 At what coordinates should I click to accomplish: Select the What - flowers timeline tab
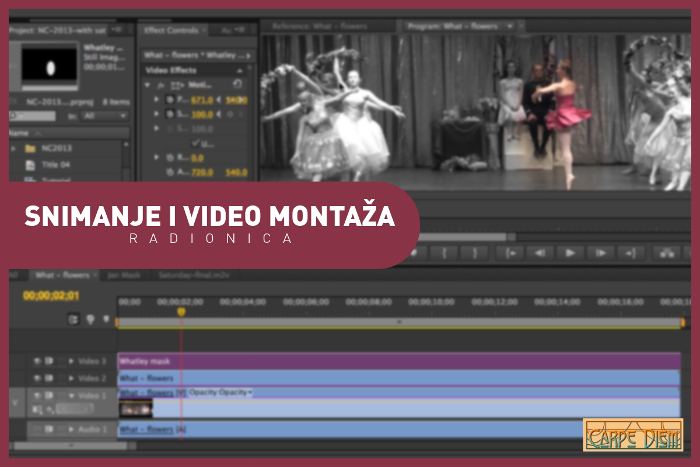pos(62,274)
